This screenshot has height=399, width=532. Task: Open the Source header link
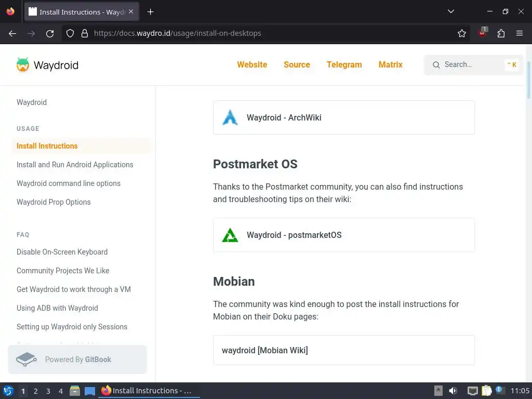(297, 64)
